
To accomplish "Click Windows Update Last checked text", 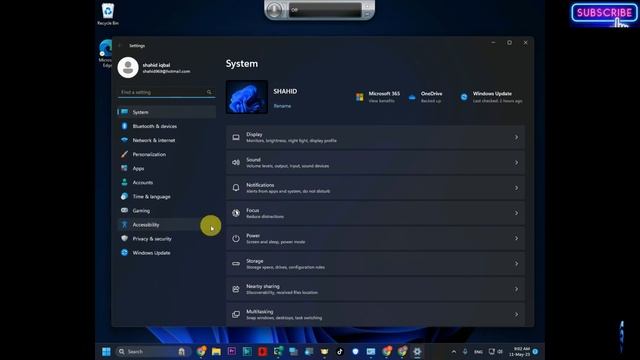I will click(498, 101).
